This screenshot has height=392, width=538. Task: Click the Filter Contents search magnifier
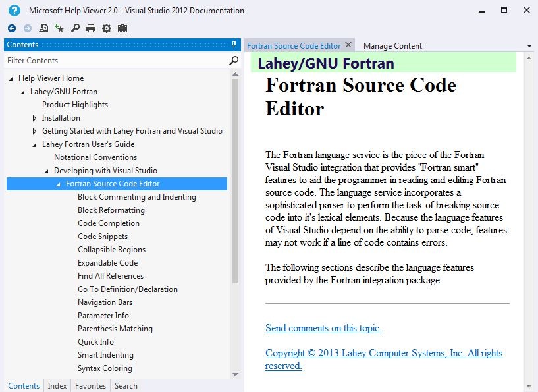point(234,61)
